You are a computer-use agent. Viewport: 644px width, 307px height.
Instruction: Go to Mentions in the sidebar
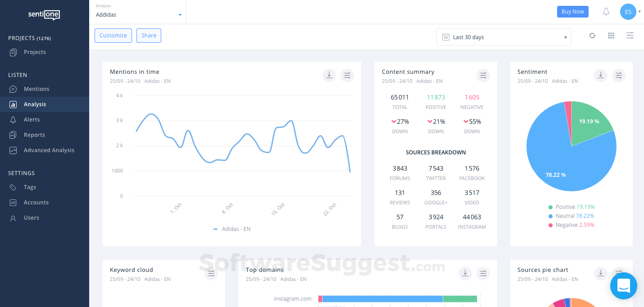36,89
